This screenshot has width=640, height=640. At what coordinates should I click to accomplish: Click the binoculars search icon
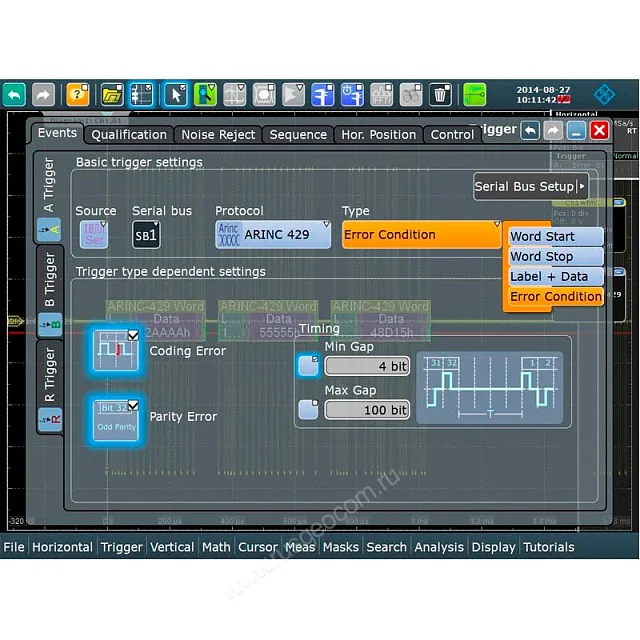coord(411,95)
